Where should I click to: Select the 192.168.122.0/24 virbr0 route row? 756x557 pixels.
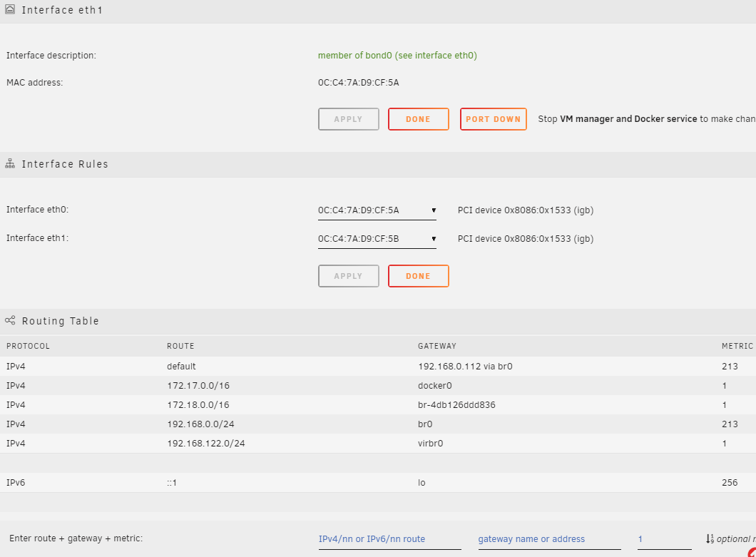click(x=378, y=443)
